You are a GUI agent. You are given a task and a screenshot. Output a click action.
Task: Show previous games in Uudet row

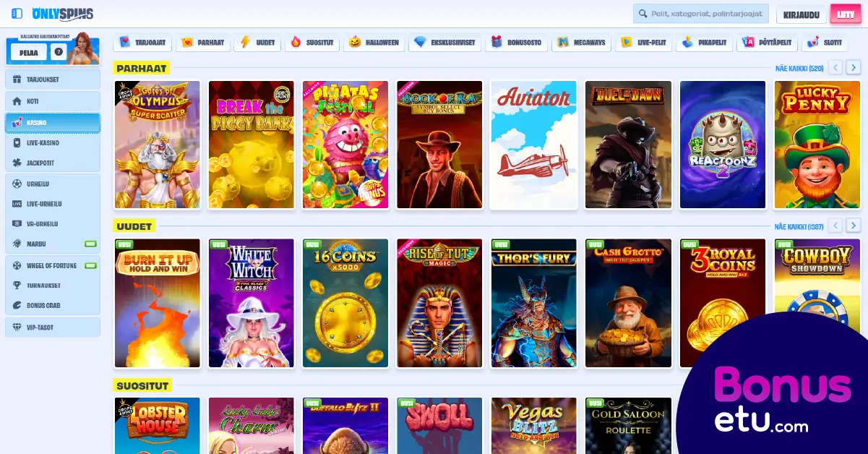[x=835, y=226]
